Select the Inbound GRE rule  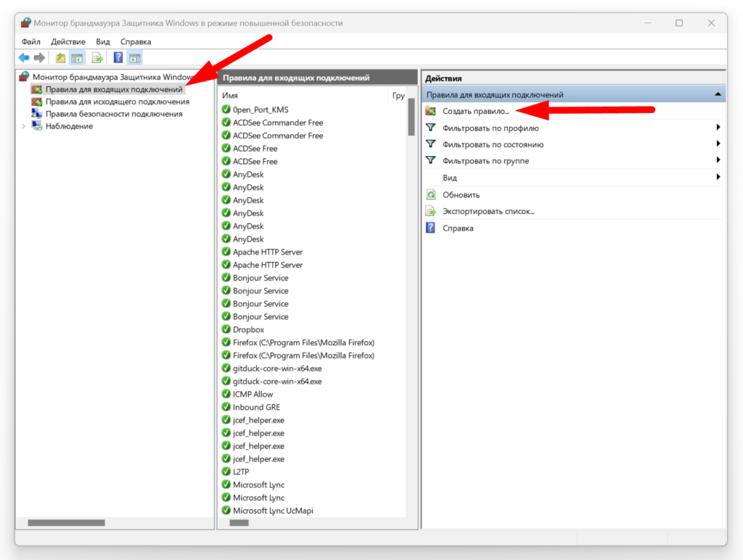(x=256, y=407)
